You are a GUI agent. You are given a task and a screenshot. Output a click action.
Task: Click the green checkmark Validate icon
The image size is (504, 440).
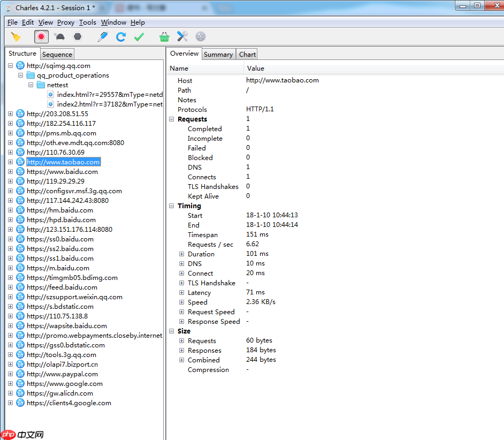(x=139, y=36)
